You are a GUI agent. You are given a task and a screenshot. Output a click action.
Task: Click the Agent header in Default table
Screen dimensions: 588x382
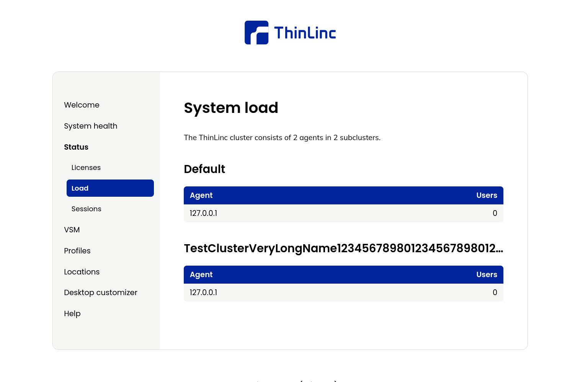tap(201, 195)
